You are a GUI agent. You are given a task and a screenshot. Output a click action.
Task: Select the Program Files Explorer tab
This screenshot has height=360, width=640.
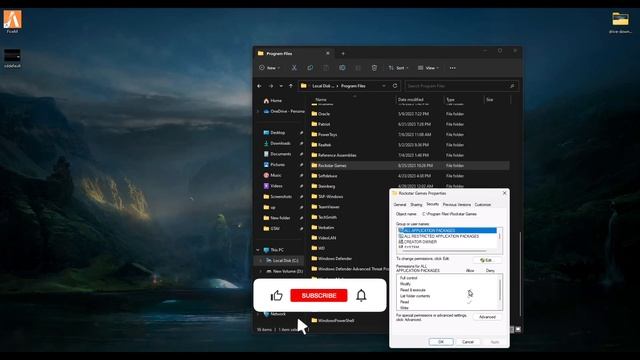[x=294, y=53]
